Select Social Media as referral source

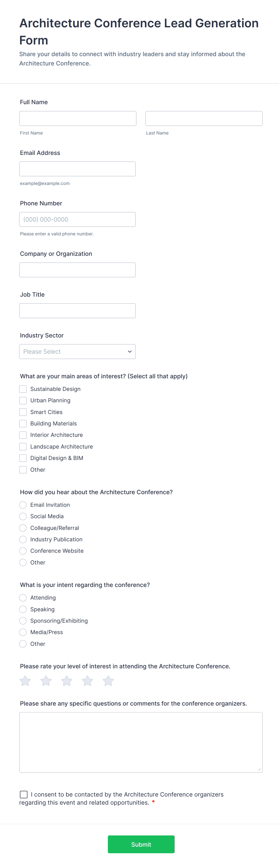pos(23,516)
